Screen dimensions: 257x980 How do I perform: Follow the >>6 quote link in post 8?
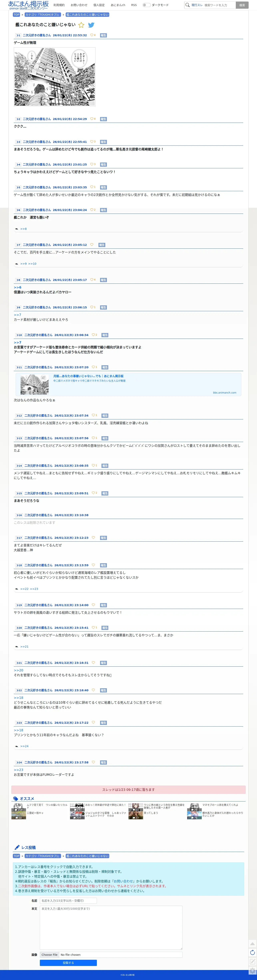[x=17, y=287]
